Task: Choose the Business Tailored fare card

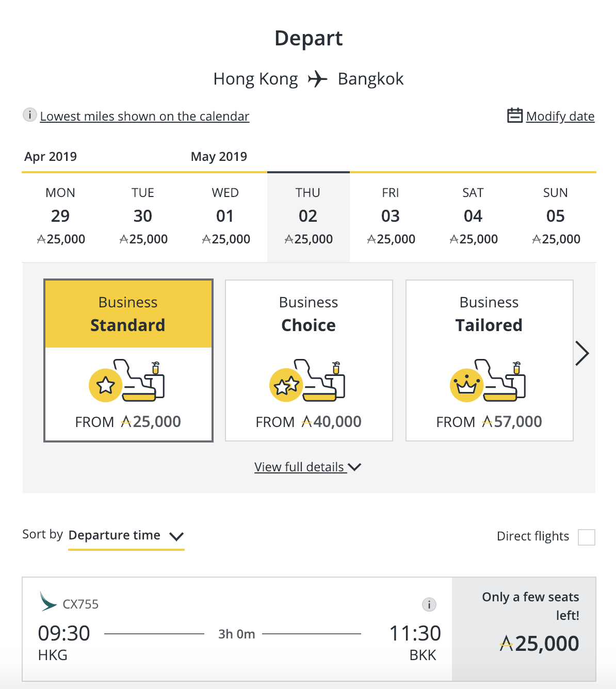Action: 490,360
